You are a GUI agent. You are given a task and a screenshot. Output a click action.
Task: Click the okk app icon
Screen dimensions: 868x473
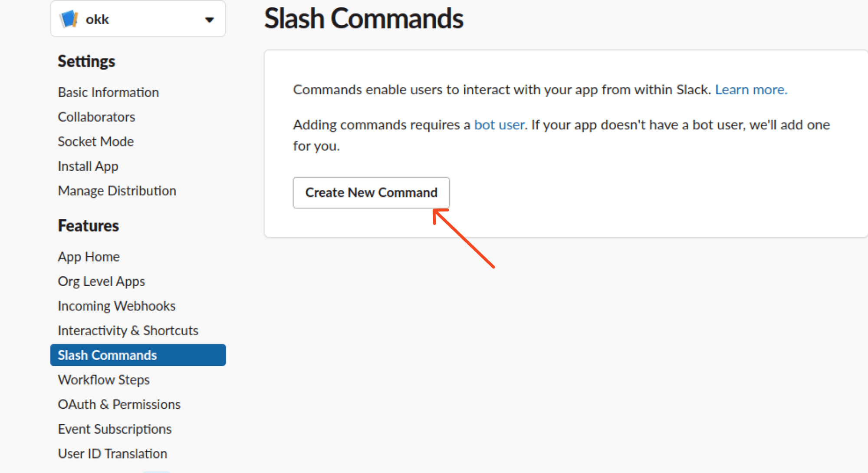[69, 19]
